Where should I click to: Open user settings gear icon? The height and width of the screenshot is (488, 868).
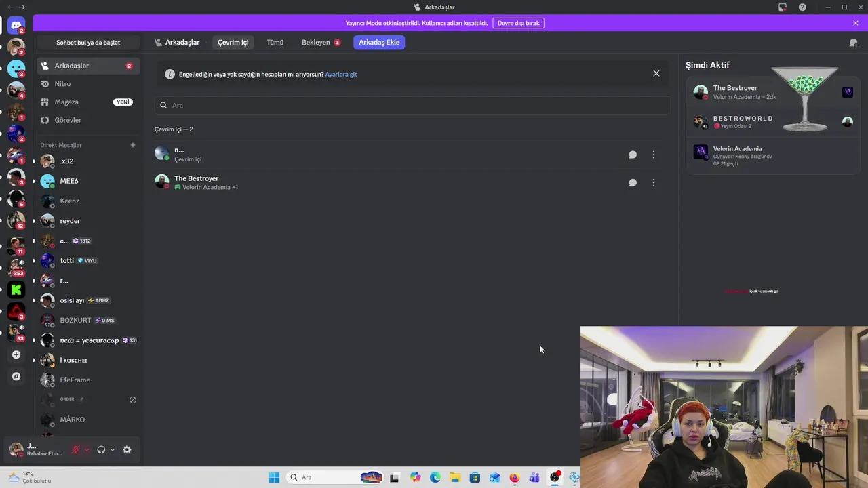coord(127,449)
